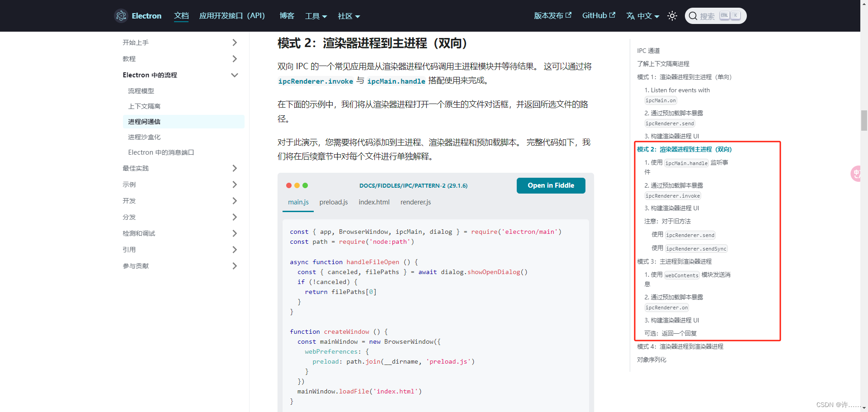The image size is (868, 412).
Task: Open Electron 中的消息端口 sidebar page
Action: coord(161,152)
